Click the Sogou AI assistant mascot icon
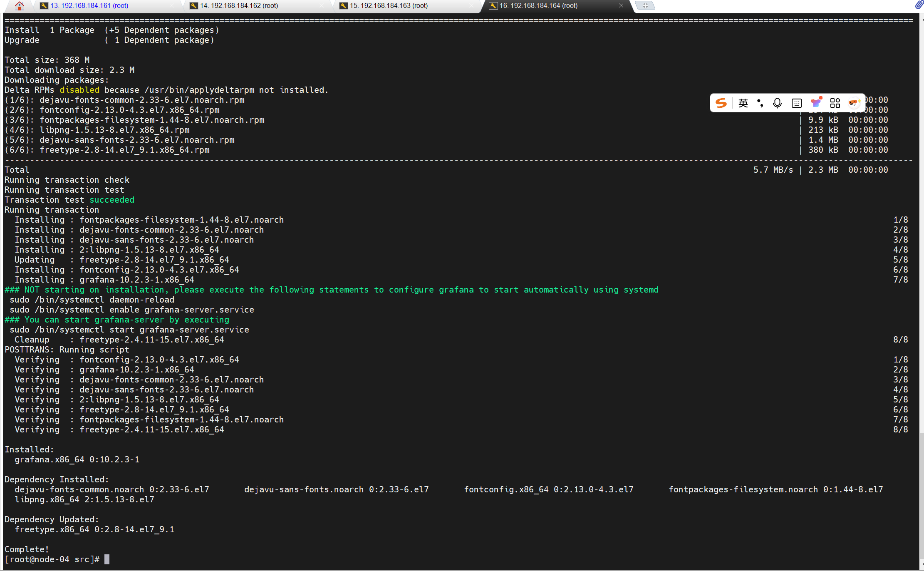924x571 pixels. [854, 102]
